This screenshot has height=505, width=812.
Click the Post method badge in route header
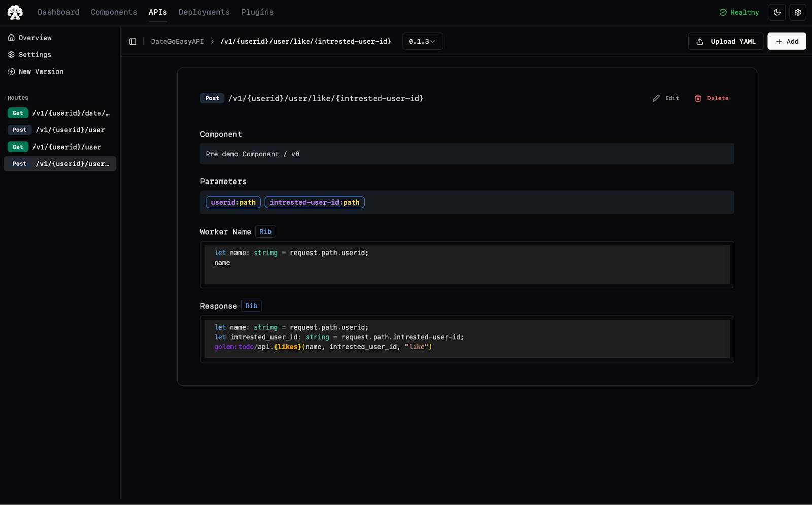coord(212,98)
